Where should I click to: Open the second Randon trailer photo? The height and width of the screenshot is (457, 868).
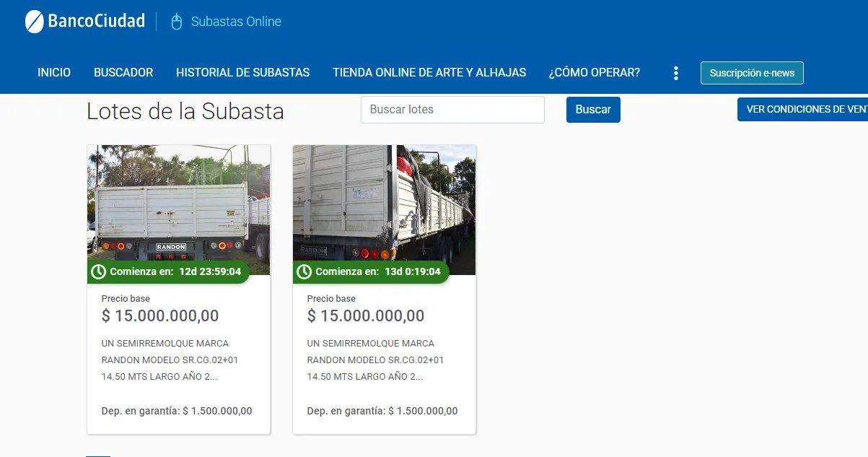coord(385,209)
